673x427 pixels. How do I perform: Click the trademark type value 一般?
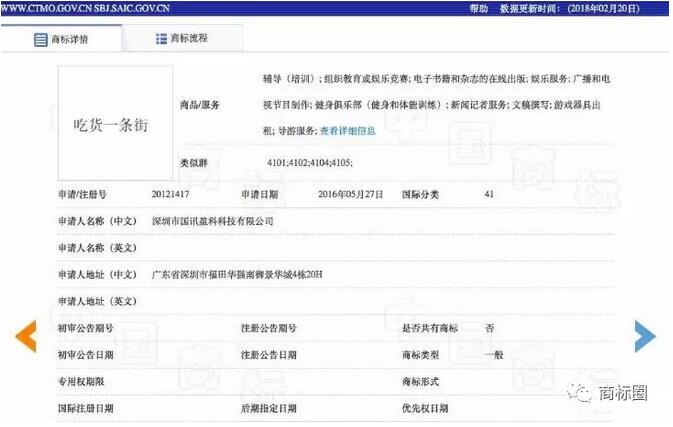point(494,355)
